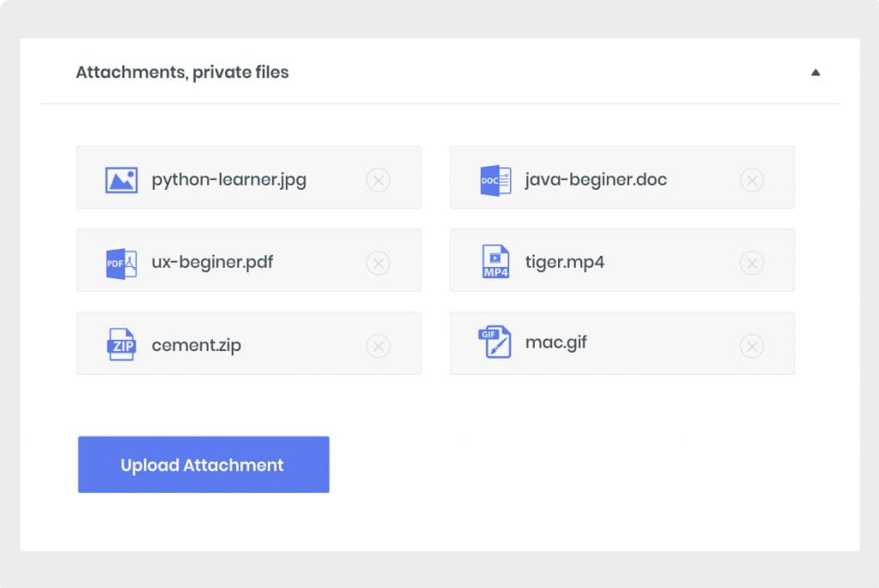Delete the cement.zip attachment
Viewport: 879px width, 588px height.
pos(378,346)
